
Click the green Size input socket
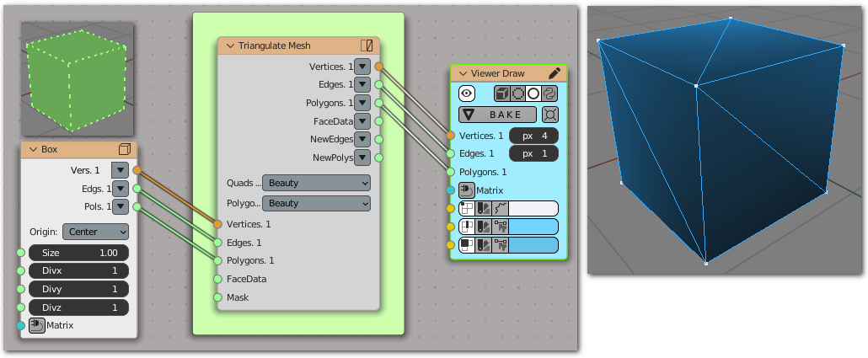pos(21,253)
